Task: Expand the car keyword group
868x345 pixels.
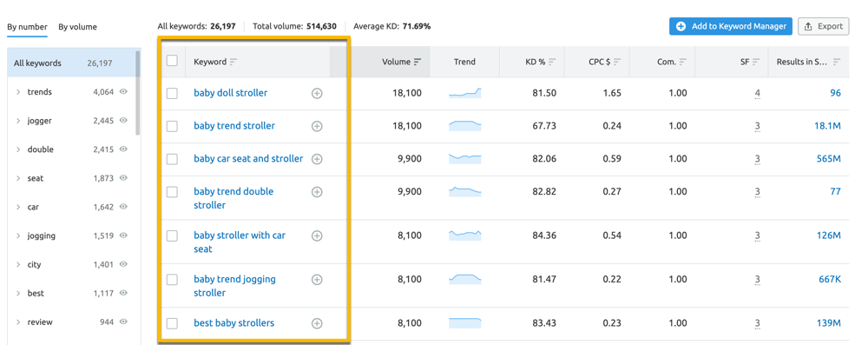Action: (18, 207)
